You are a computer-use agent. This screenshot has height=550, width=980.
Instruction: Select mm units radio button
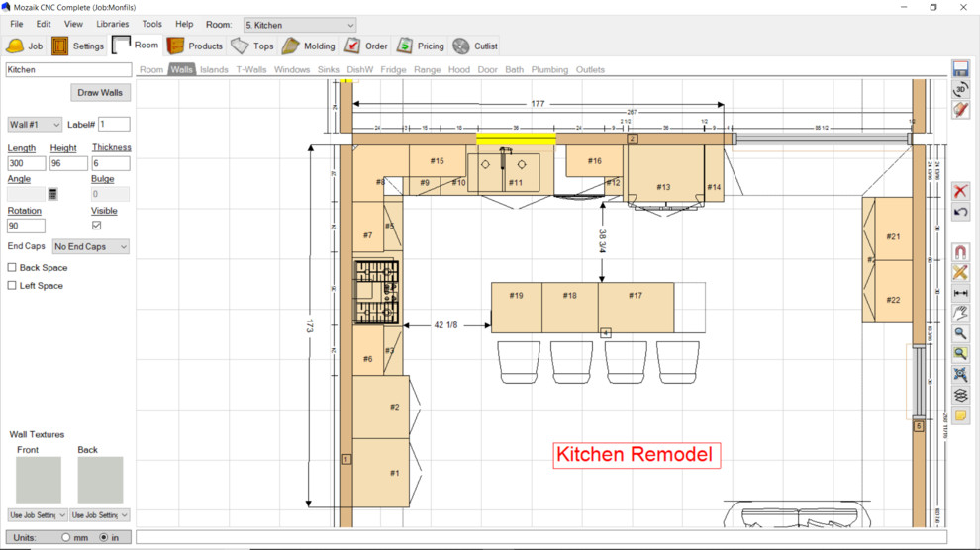[x=65, y=537]
